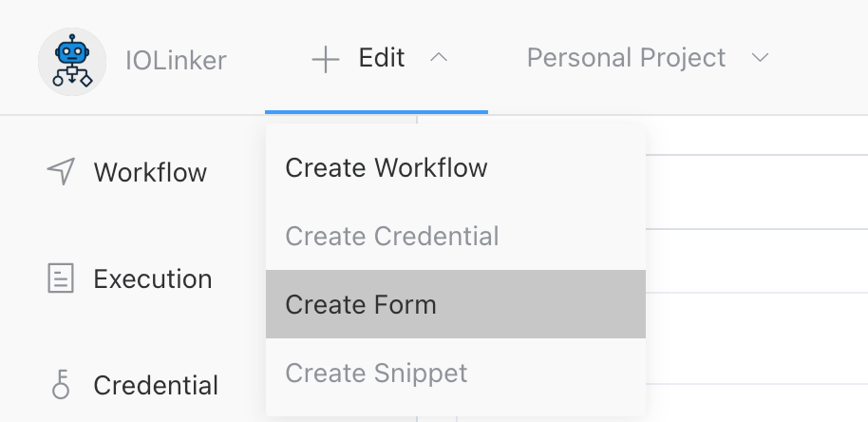The width and height of the screenshot is (868, 422).
Task: Expand the chevron next to Personal Project
Action: [760, 58]
